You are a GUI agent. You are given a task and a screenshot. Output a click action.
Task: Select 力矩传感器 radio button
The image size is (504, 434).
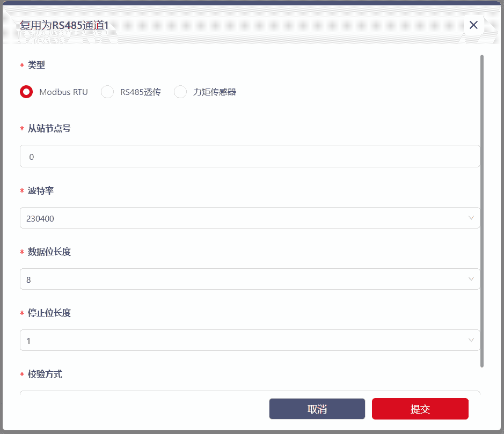tap(180, 92)
